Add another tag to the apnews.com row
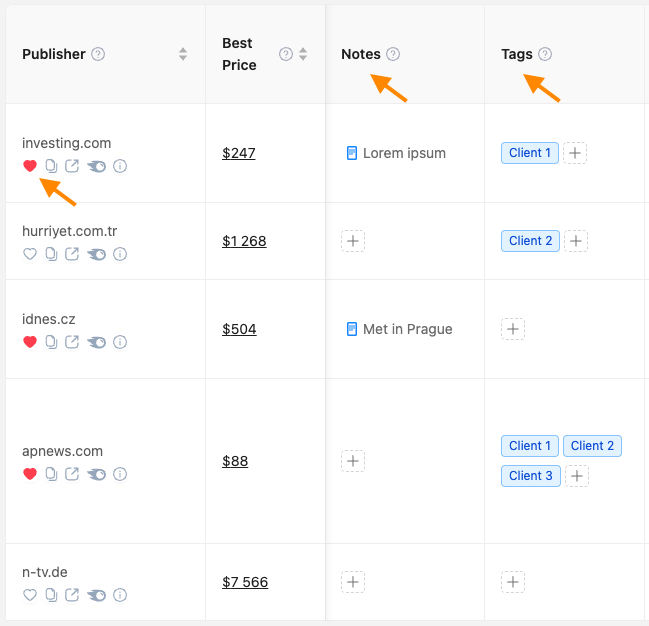The height and width of the screenshot is (626, 649). (x=577, y=476)
